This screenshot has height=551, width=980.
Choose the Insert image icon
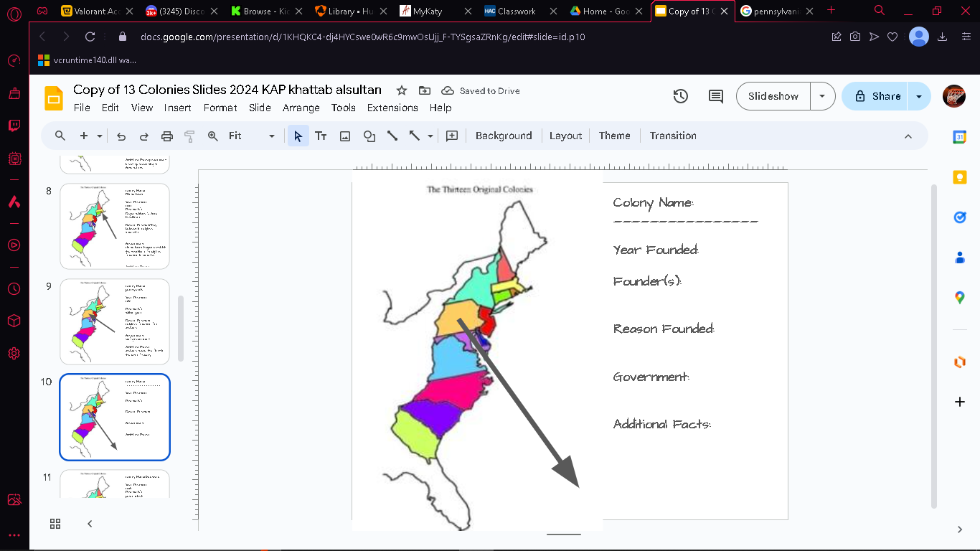click(345, 136)
